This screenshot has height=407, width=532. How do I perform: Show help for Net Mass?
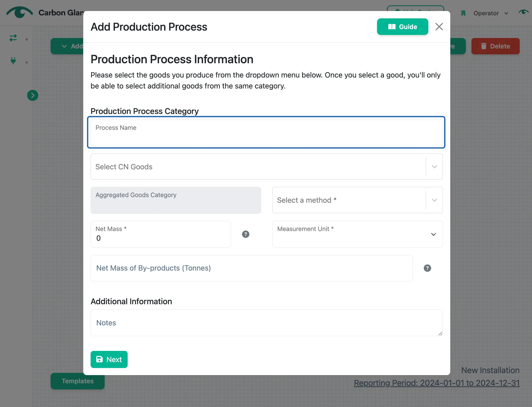coord(246,234)
